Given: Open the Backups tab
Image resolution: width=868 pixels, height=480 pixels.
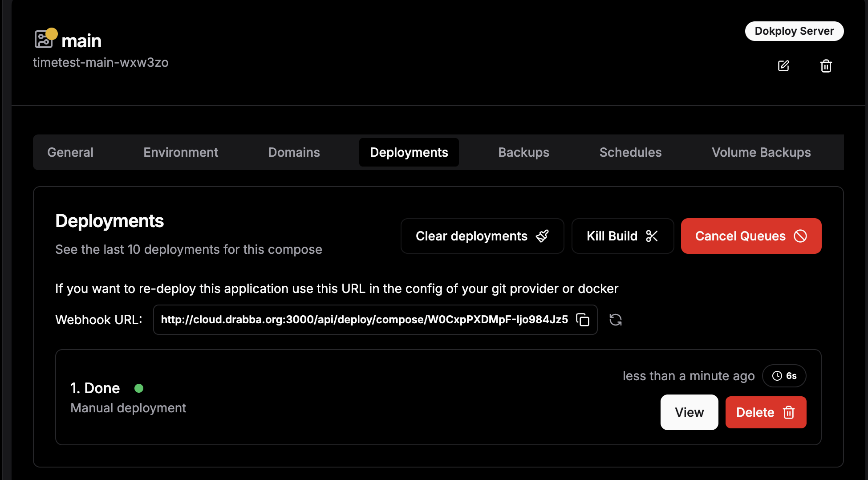Looking at the screenshot, I should pyautogui.click(x=523, y=152).
